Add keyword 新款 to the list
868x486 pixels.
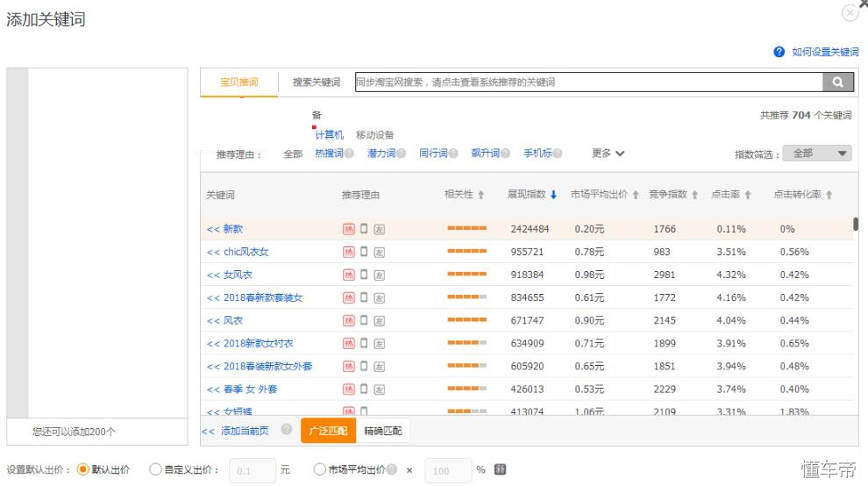(x=224, y=229)
